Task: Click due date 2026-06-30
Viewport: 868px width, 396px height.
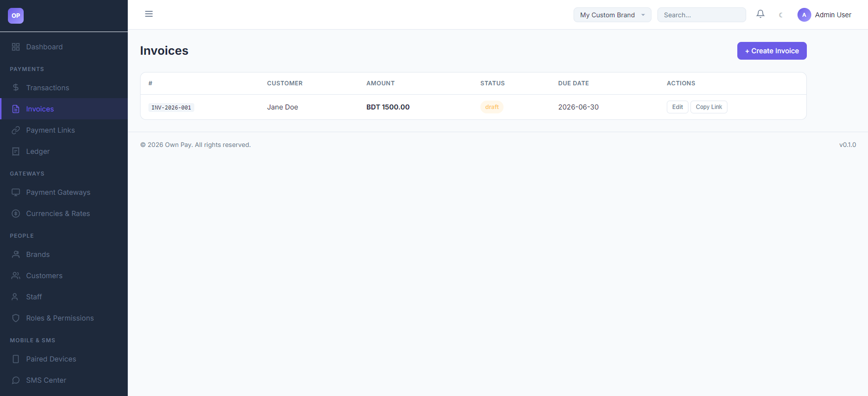Action: click(579, 107)
